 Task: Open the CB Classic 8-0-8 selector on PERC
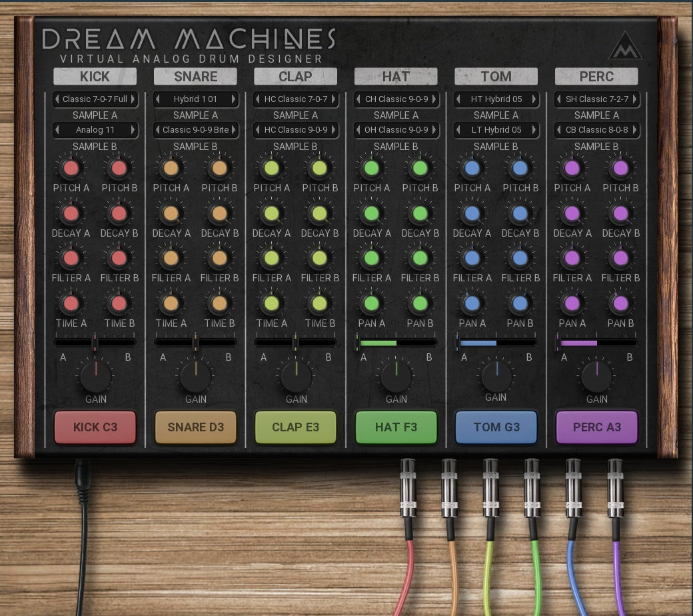coord(596,130)
